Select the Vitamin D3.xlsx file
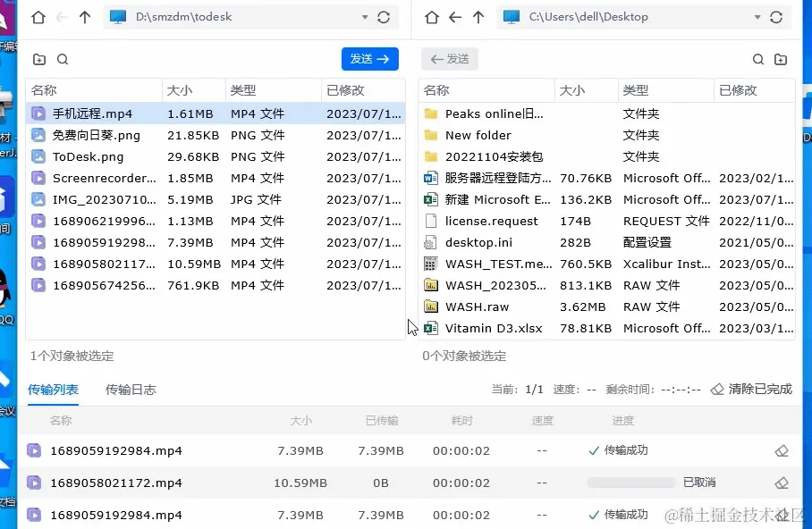This screenshot has height=529, width=812. 606,328
